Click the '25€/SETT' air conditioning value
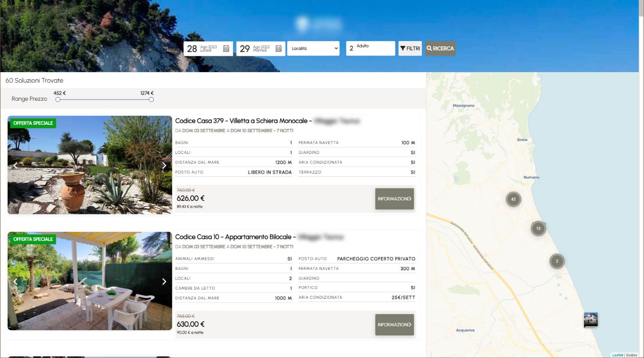The image size is (644, 358). coord(403,298)
